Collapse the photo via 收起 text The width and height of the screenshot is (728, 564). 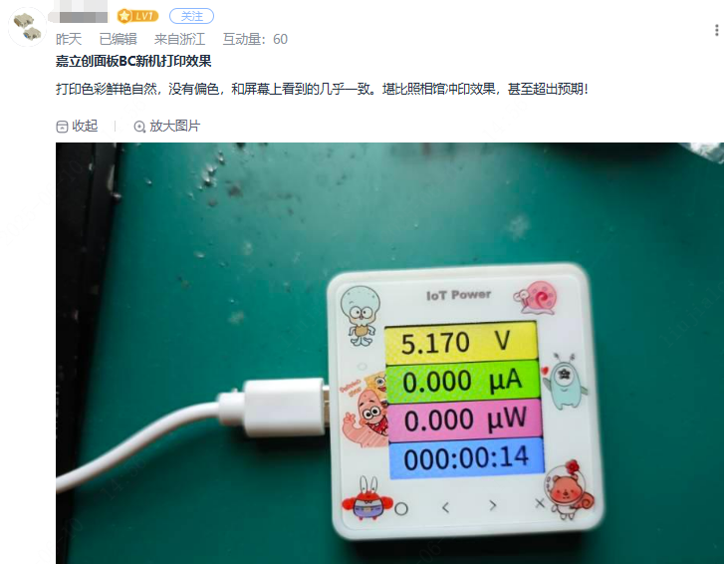coord(85,126)
